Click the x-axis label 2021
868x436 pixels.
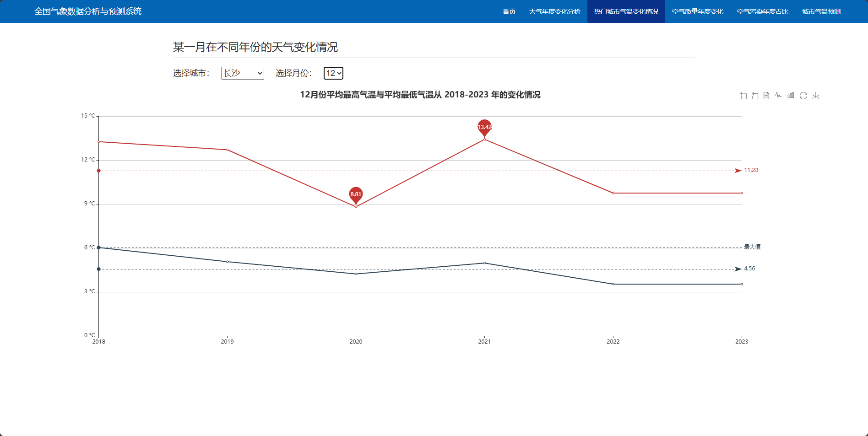(x=484, y=342)
